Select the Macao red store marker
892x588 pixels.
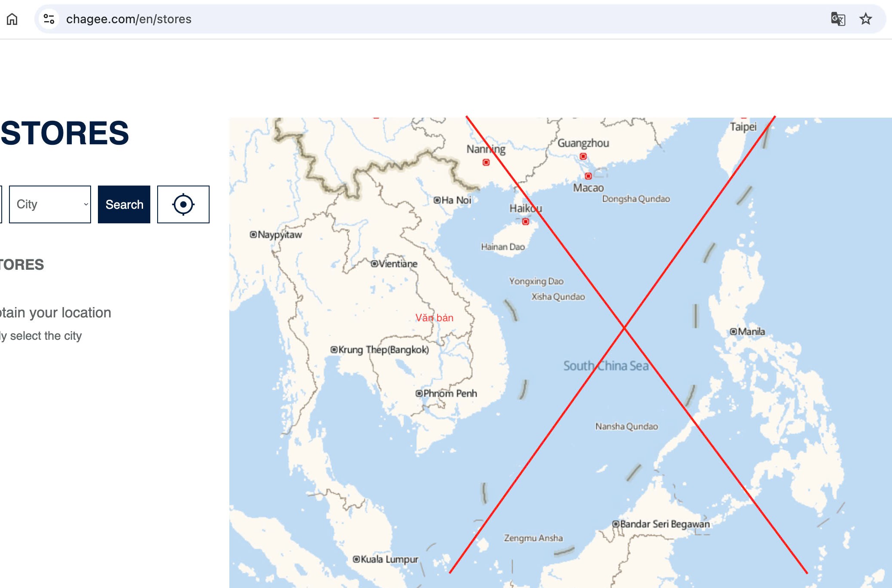point(588,176)
